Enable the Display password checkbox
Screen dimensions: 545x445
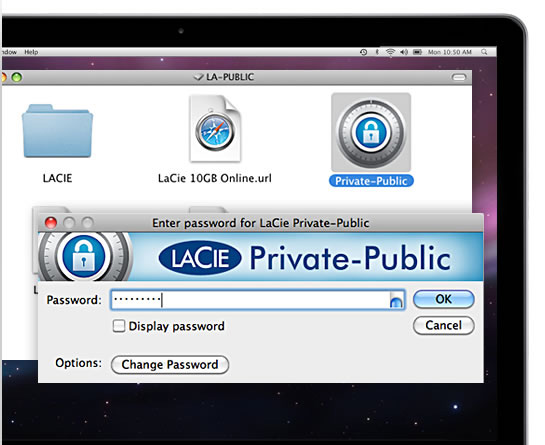pyautogui.click(x=119, y=326)
